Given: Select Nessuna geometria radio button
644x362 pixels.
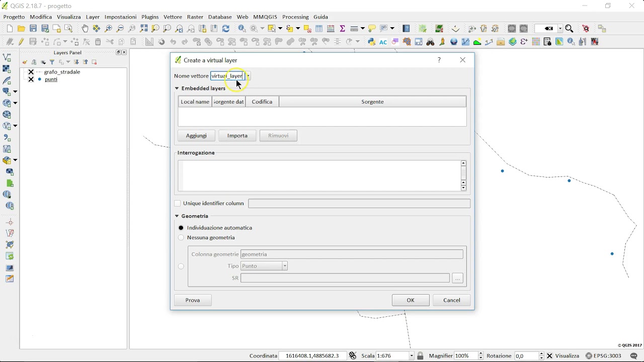Looking at the screenshot, I should click(181, 238).
